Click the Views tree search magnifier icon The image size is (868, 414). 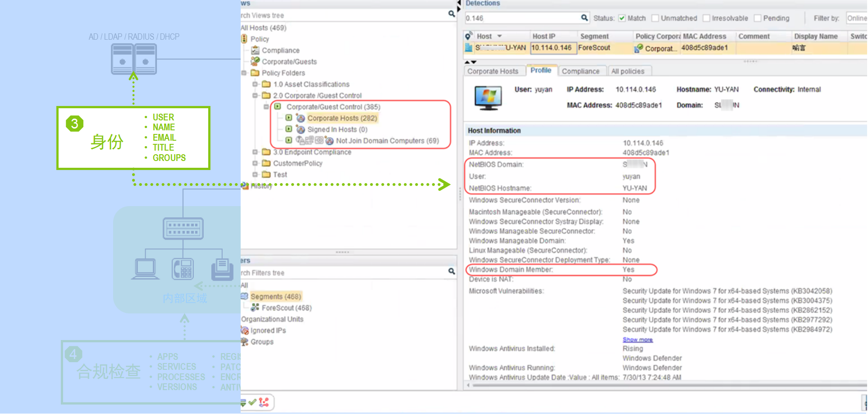pyautogui.click(x=451, y=14)
